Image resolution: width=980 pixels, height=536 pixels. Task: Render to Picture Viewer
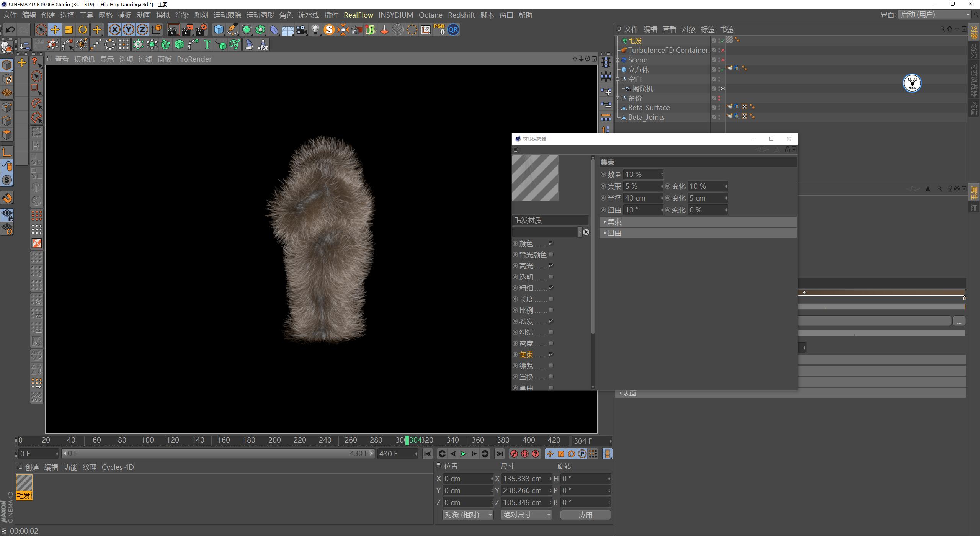[188, 29]
